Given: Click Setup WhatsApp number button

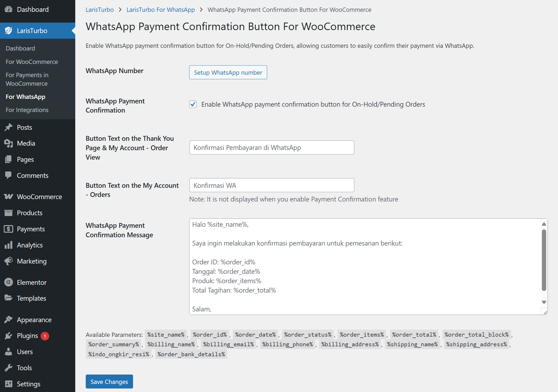Looking at the screenshot, I should (228, 73).
